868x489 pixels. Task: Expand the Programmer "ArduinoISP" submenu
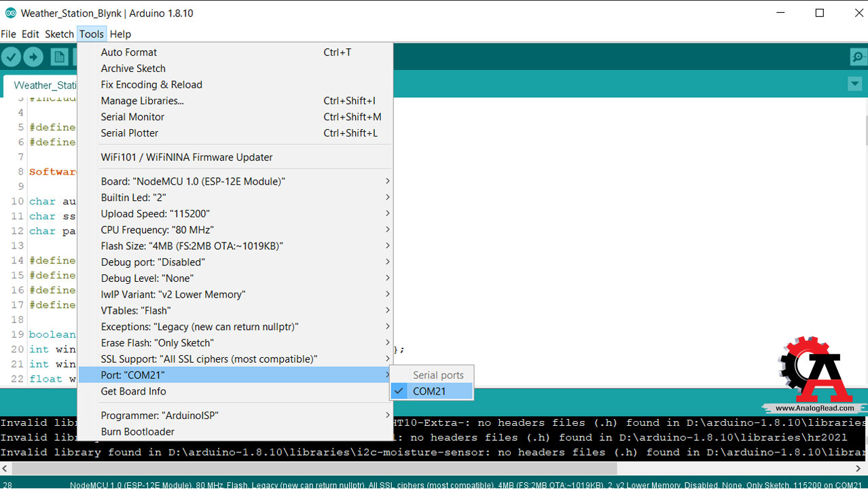point(235,415)
